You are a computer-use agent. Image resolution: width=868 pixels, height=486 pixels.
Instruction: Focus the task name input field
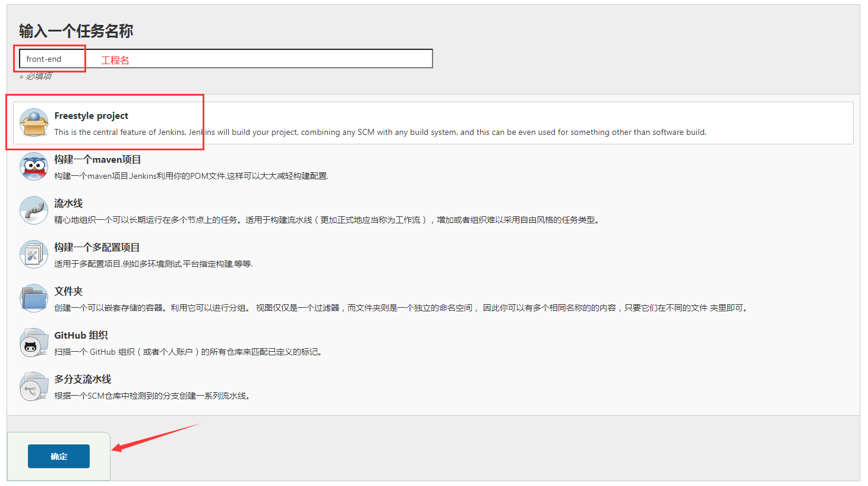pos(226,59)
